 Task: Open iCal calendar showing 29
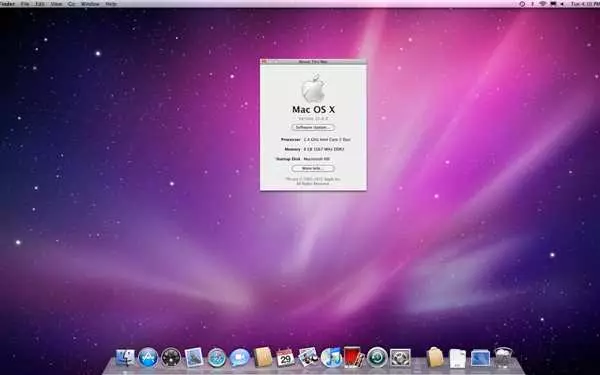pos(285,358)
